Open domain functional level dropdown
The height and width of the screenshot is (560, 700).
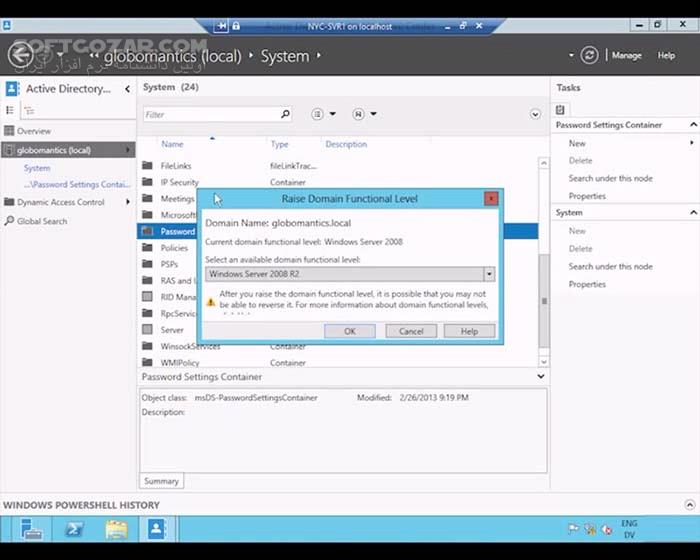click(489, 274)
